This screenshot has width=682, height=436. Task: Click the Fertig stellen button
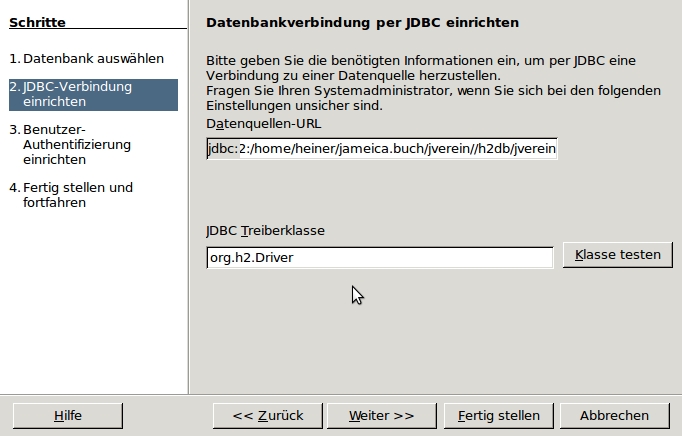pyautogui.click(x=498, y=415)
